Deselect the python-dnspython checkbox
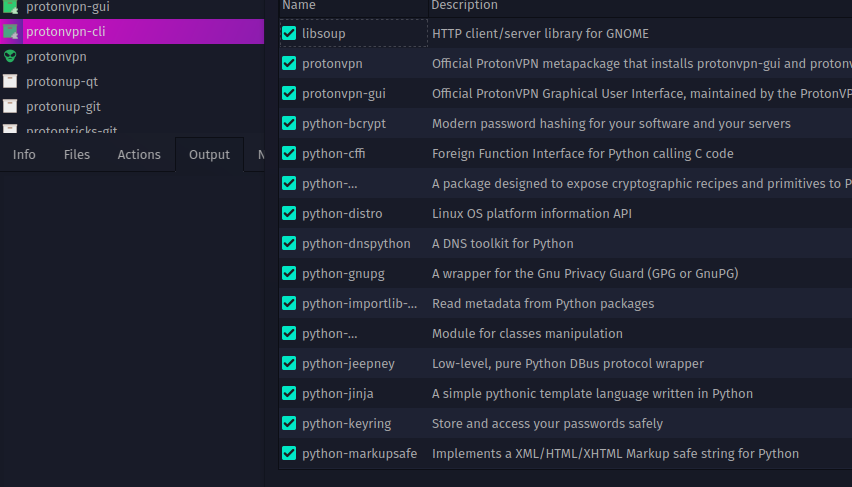Image resolution: width=852 pixels, height=487 pixels. click(x=289, y=243)
